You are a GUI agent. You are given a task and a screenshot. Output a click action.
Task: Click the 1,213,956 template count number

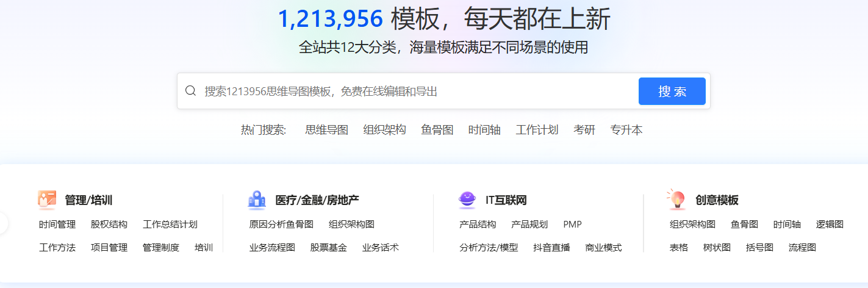(330, 20)
